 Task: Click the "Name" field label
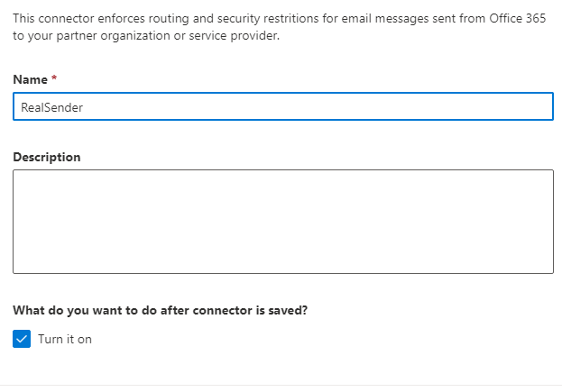coord(30,79)
